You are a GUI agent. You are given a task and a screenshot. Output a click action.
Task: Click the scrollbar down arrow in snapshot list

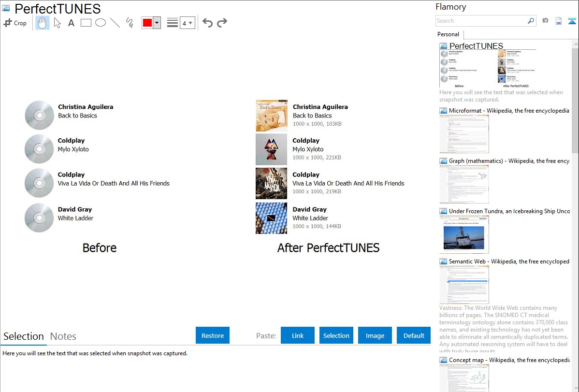pyautogui.click(x=575, y=388)
